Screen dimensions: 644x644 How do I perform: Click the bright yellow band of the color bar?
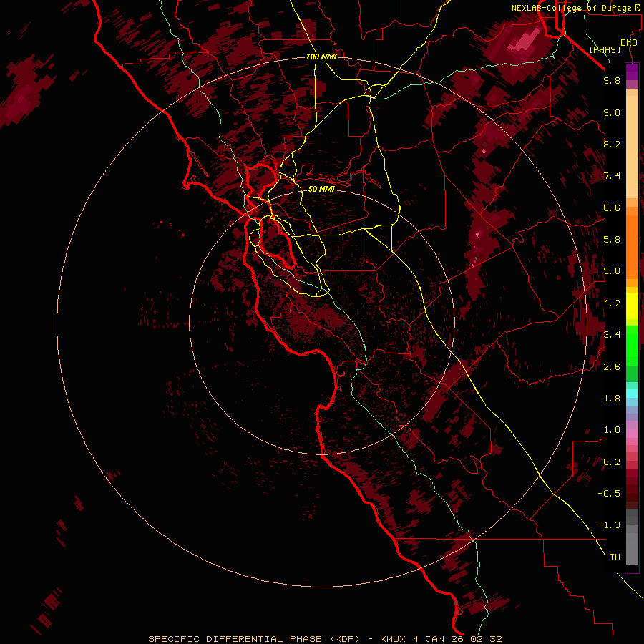pos(632,306)
